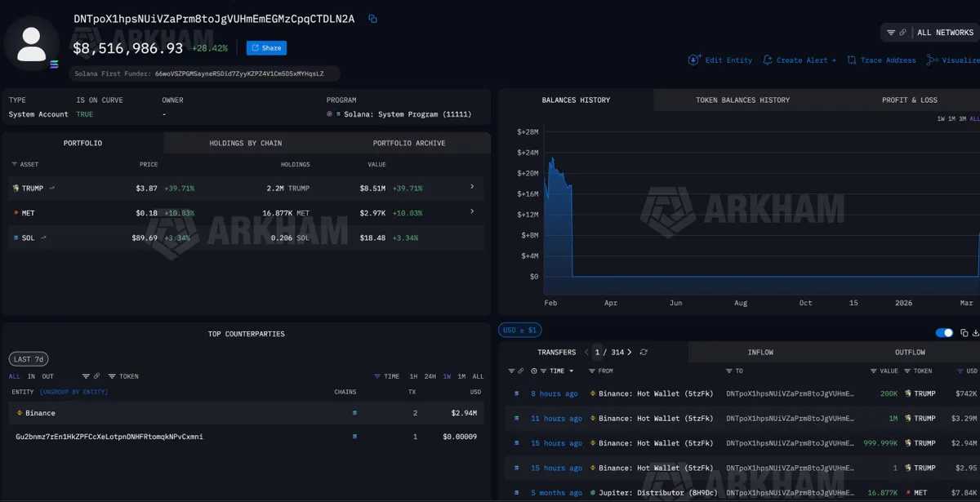Switch to Holdings By Chain tab

pos(245,143)
